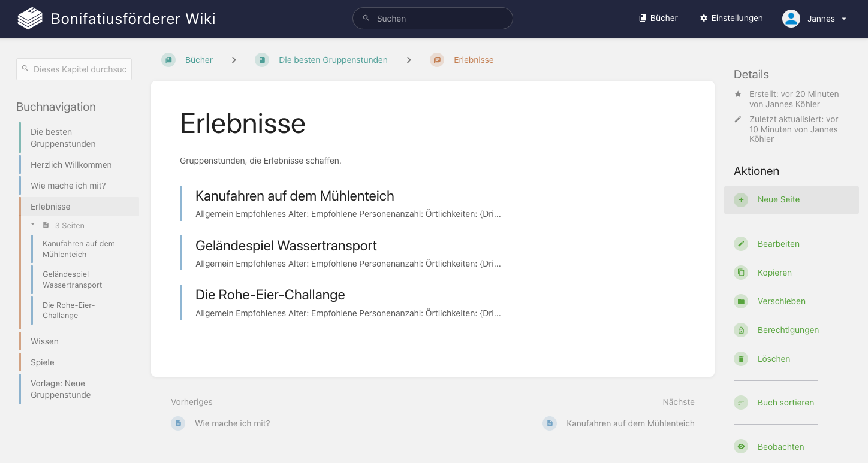Click the Berechtigungen lock icon
Screen dimensions: 868x463
pyautogui.click(x=741, y=330)
